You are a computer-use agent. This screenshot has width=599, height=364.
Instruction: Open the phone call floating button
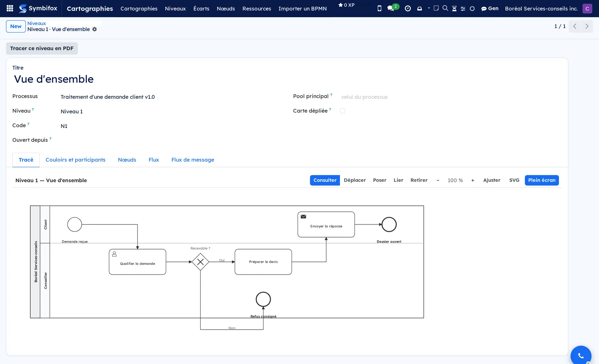pyautogui.click(x=581, y=356)
